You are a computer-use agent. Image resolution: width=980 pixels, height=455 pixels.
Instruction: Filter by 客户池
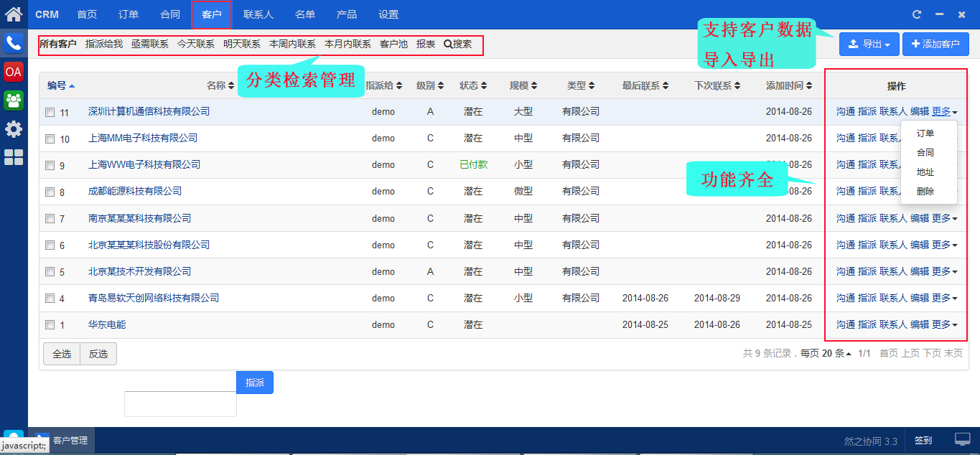tap(393, 44)
